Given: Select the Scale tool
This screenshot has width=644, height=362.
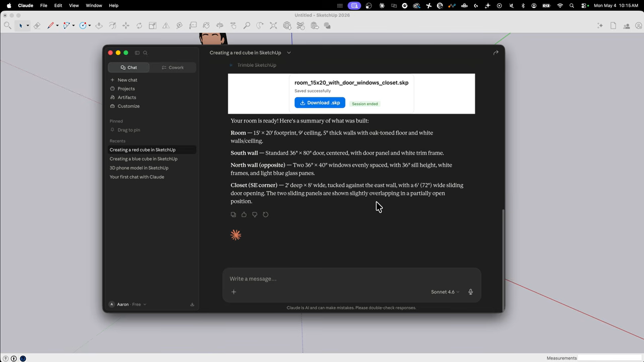Looking at the screenshot, I should (x=153, y=25).
